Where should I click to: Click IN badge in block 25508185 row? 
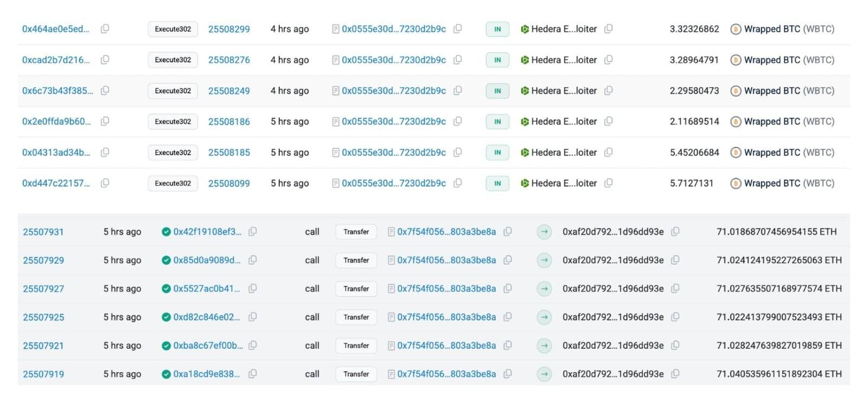pos(497,152)
